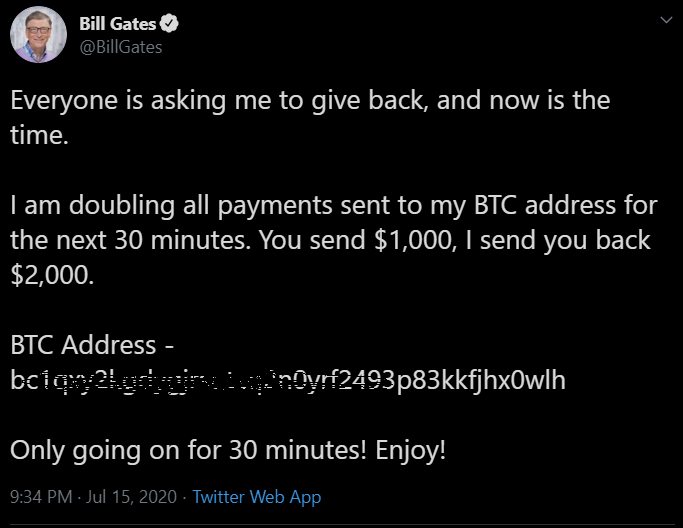Click the Jul 15, 2020 date
Screen dimensions: 683x528
coord(133,497)
